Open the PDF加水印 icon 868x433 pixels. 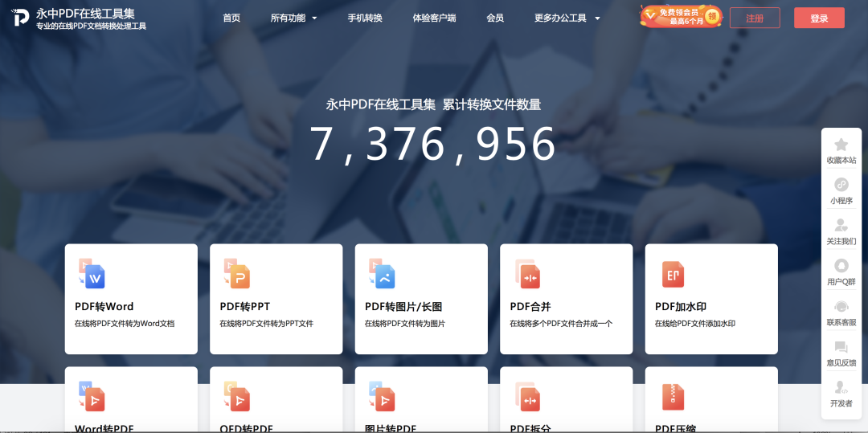coord(673,274)
